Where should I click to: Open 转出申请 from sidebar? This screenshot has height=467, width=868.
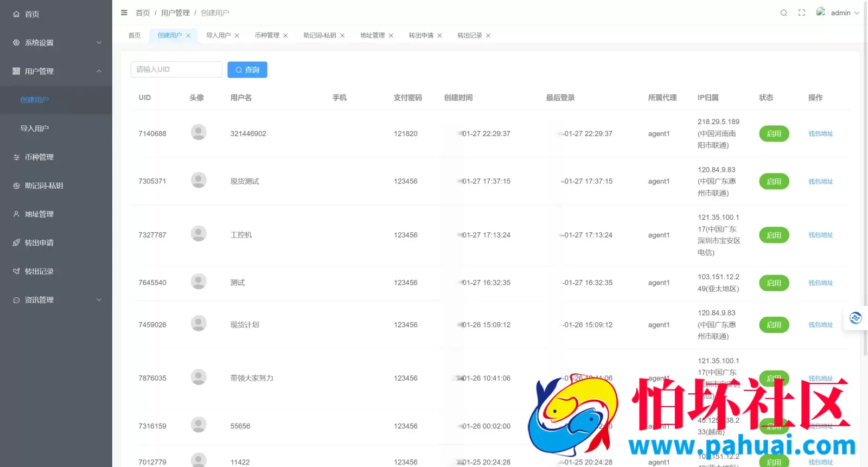[x=56, y=242]
